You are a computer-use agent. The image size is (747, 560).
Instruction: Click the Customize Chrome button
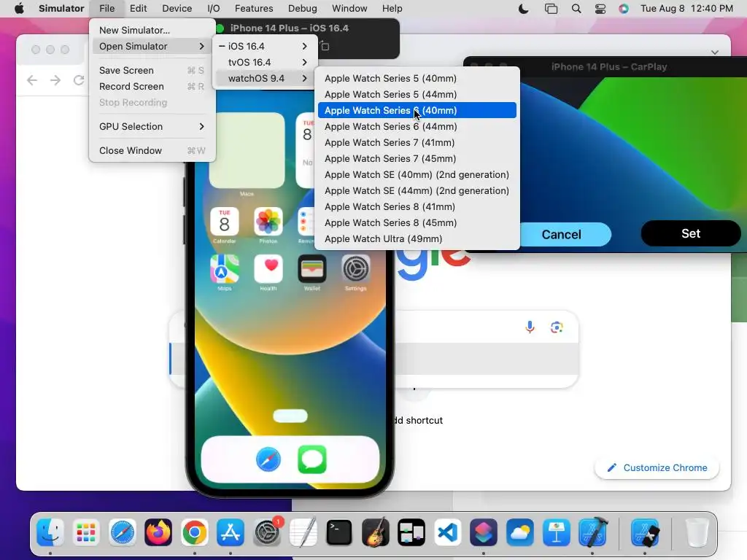click(657, 467)
